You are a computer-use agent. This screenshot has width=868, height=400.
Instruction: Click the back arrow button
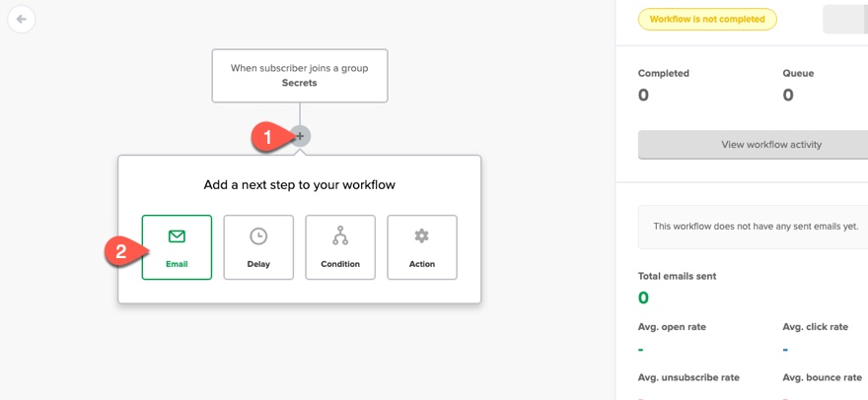pos(22,19)
